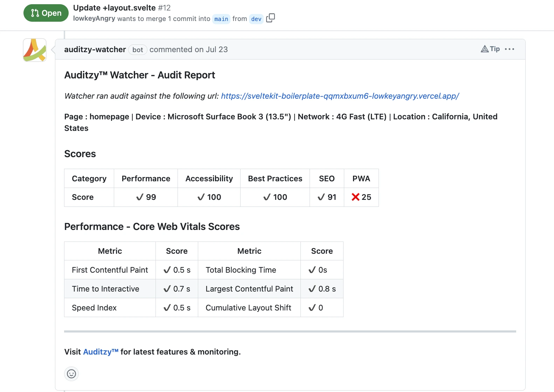The width and height of the screenshot is (554, 392).
Task: Click the bot label badge
Action: coord(138,50)
